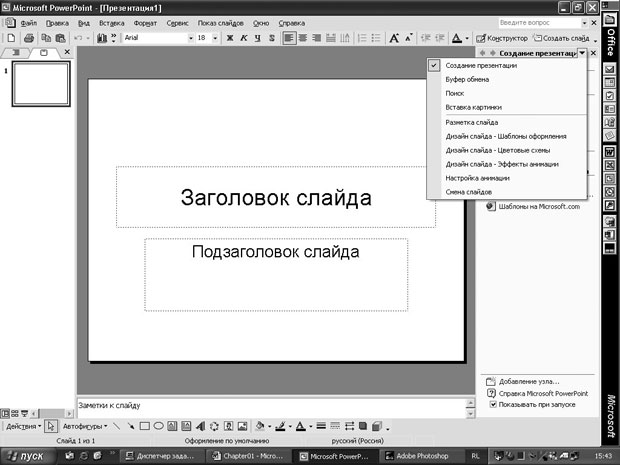
Task: Select the checked 'Создание презентации' menu entry
Action: point(481,65)
